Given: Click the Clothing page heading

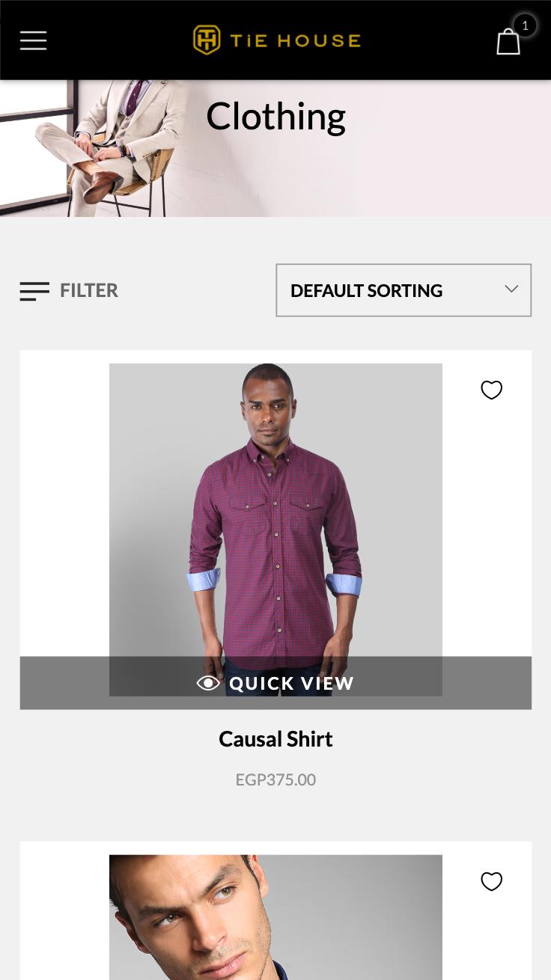Looking at the screenshot, I should 275,117.
